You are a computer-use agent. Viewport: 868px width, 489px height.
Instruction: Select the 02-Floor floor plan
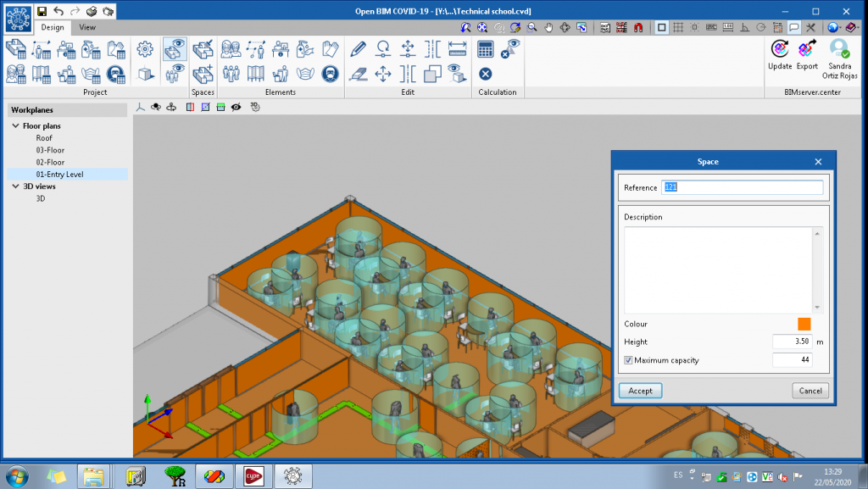(50, 163)
